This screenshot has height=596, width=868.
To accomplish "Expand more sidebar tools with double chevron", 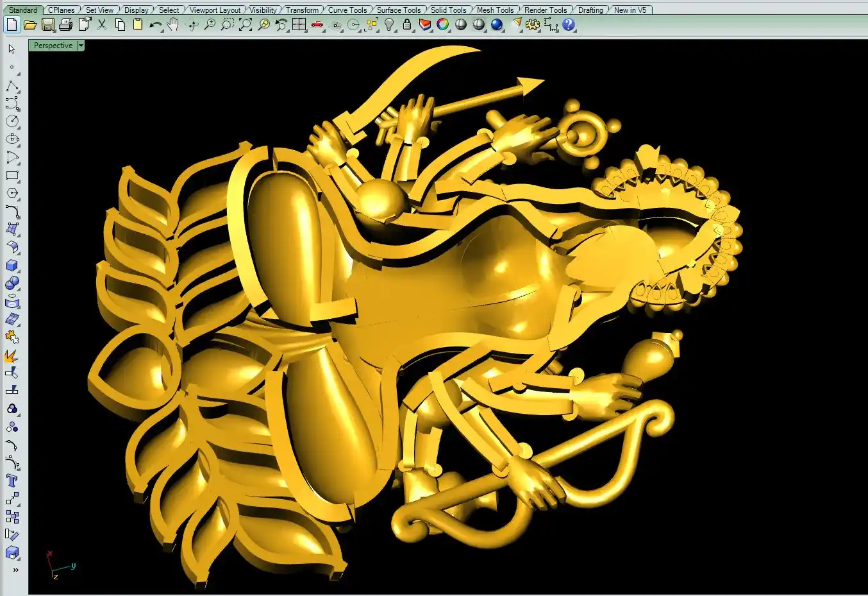I will point(15,570).
